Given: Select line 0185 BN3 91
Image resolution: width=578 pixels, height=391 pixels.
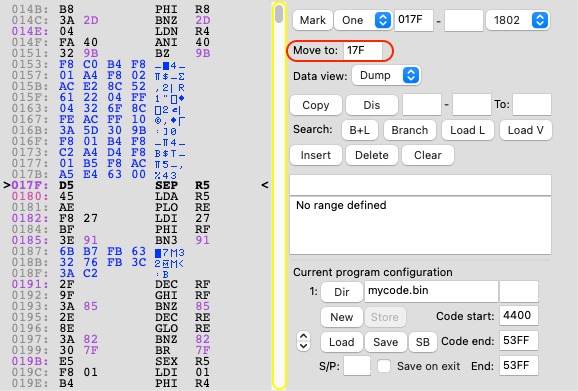Looking at the screenshot, I should pos(111,240).
